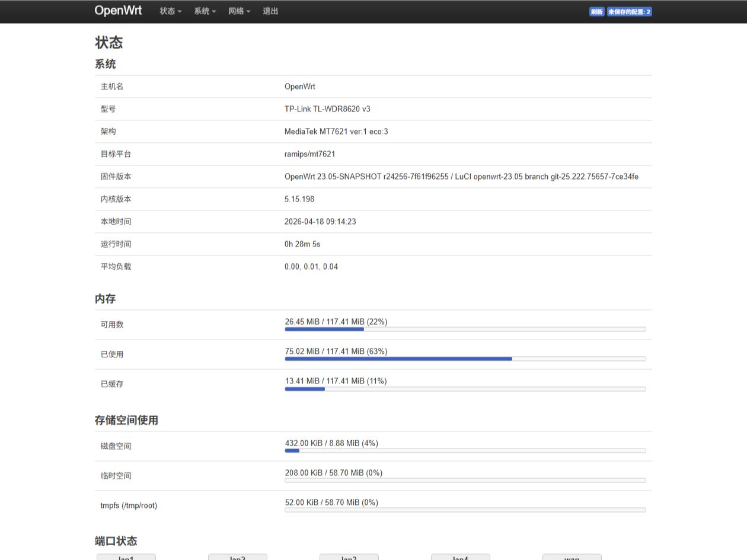Click the 内核版本 row label
Image resolution: width=747 pixels, height=560 pixels.
click(x=116, y=199)
